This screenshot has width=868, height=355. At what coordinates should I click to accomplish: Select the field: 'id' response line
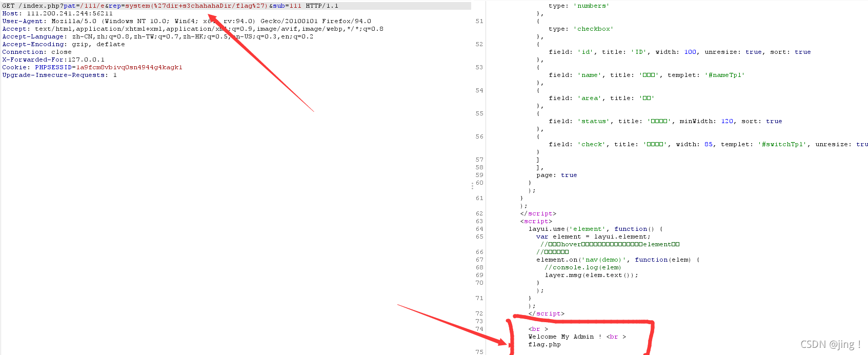[680, 52]
